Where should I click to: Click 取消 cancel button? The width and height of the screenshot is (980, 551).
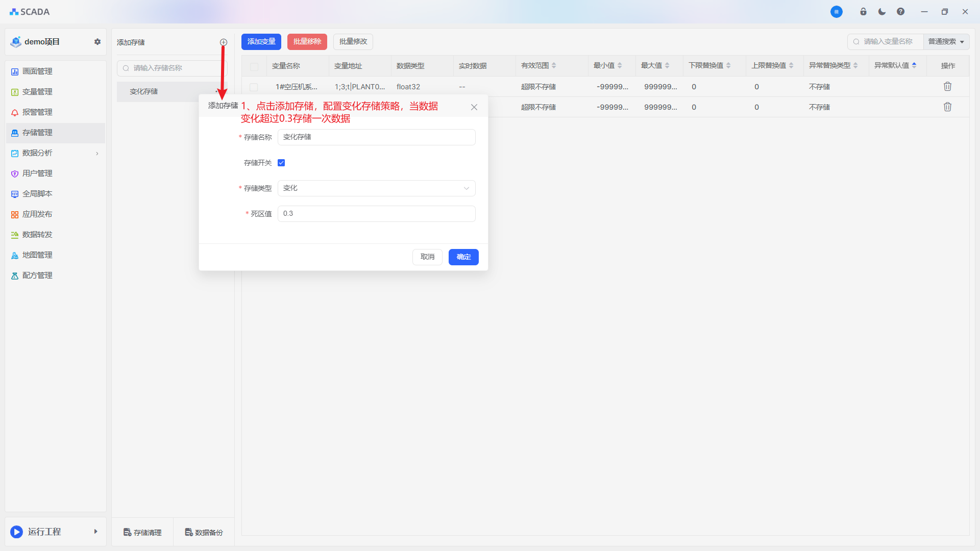(427, 257)
